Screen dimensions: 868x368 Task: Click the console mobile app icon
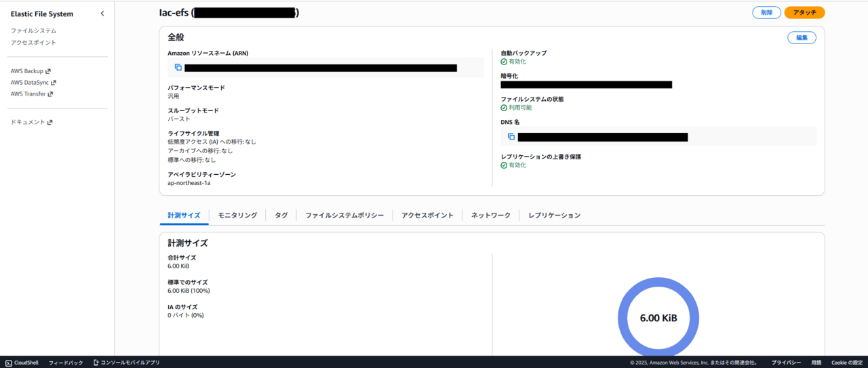96,363
